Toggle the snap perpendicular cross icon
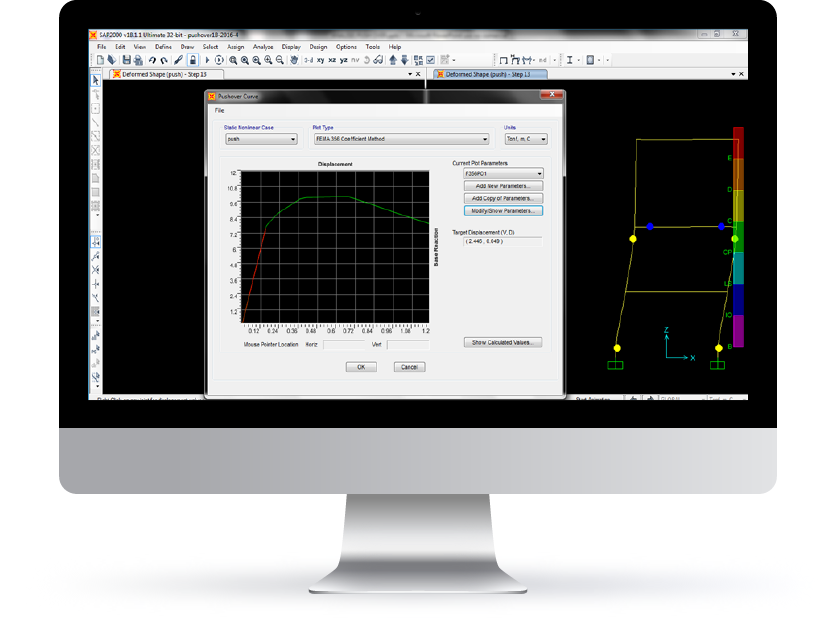Viewport: 836px width, 640px height. 95,284
